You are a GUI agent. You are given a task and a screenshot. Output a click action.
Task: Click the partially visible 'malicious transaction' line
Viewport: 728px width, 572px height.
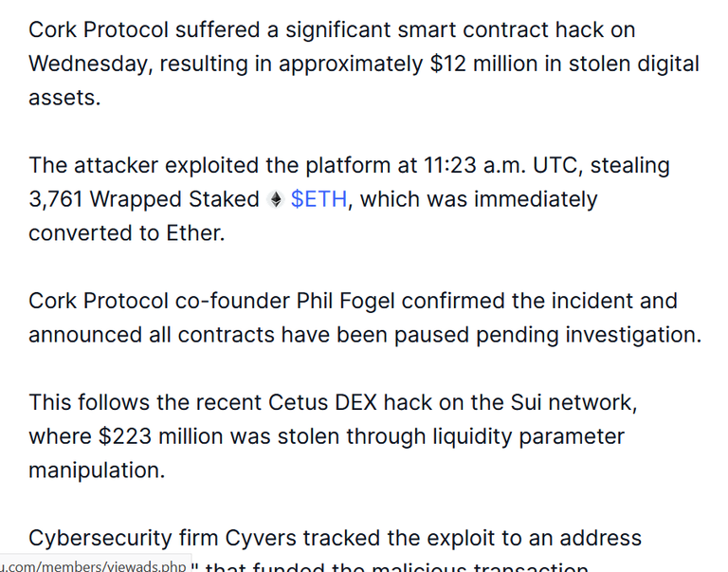[x=480, y=567]
